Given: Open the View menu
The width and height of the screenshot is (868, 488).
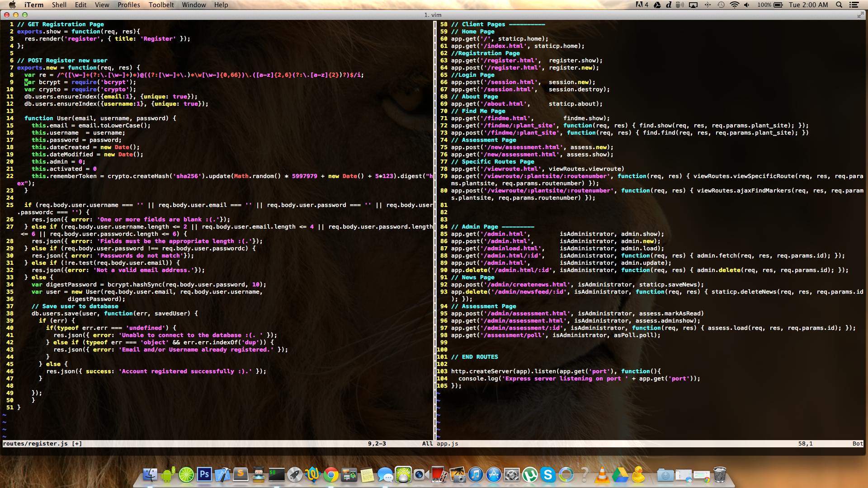Looking at the screenshot, I should (102, 5).
